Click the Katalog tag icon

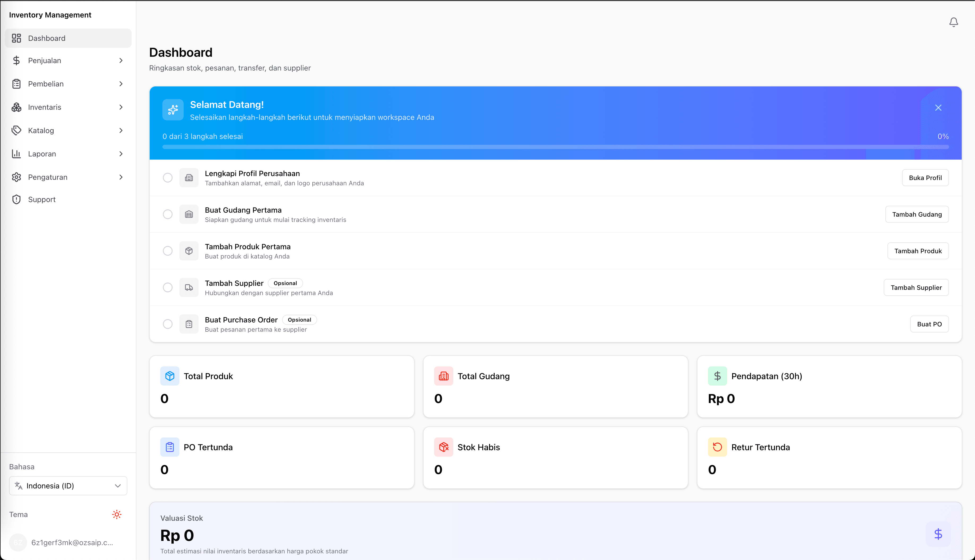16,130
